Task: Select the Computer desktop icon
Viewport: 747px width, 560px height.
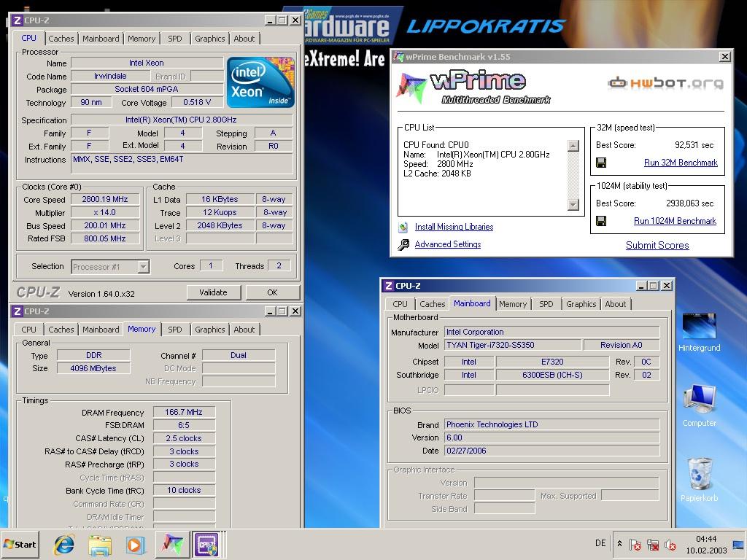Action: pos(699,405)
